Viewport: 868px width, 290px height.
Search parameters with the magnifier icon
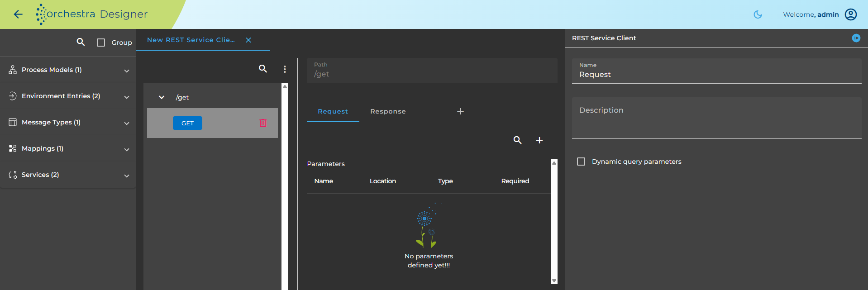click(x=517, y=140)
